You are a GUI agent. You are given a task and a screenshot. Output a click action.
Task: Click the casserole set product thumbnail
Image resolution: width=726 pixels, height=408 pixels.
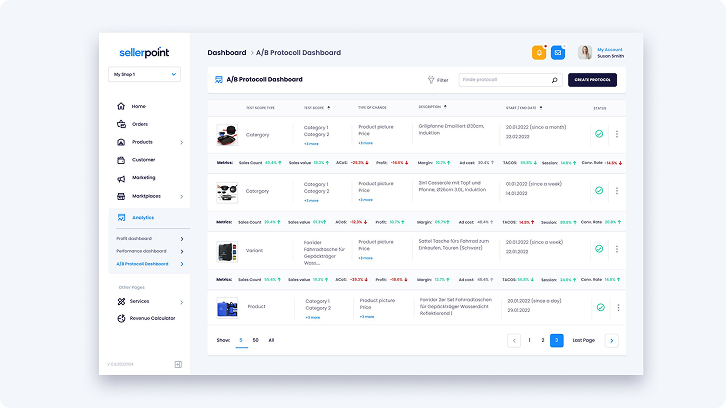(x=227, y=192)
